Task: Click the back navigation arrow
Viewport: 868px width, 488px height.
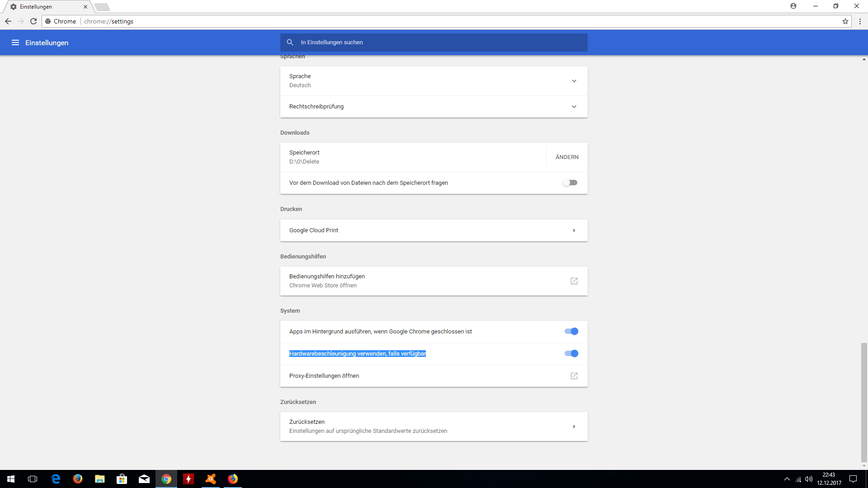Action: tap(8, 21)
